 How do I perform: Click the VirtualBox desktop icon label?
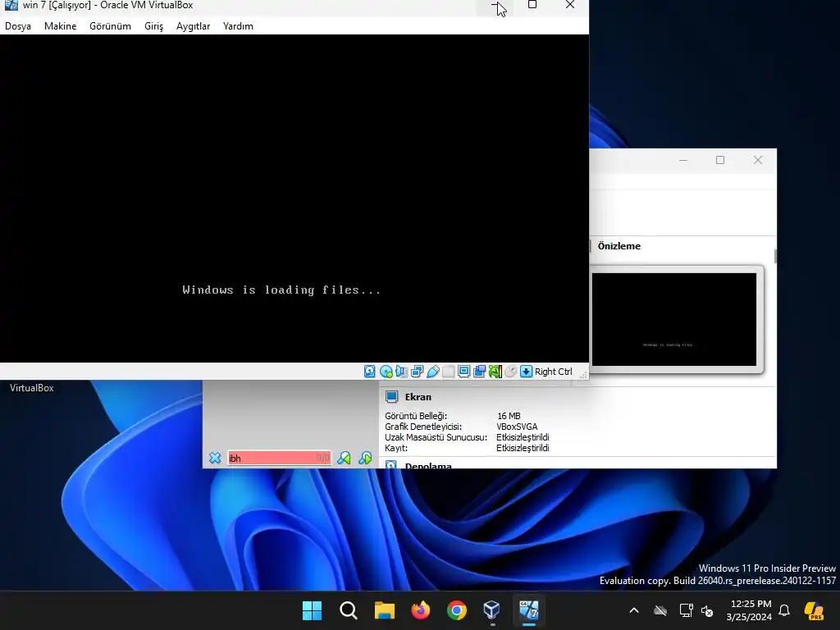(32, 388)
